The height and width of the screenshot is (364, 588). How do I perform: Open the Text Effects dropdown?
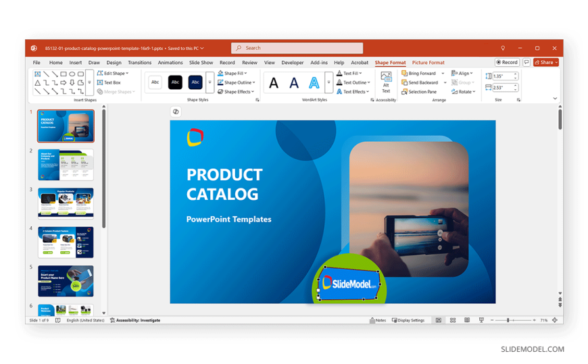point(353,91)
